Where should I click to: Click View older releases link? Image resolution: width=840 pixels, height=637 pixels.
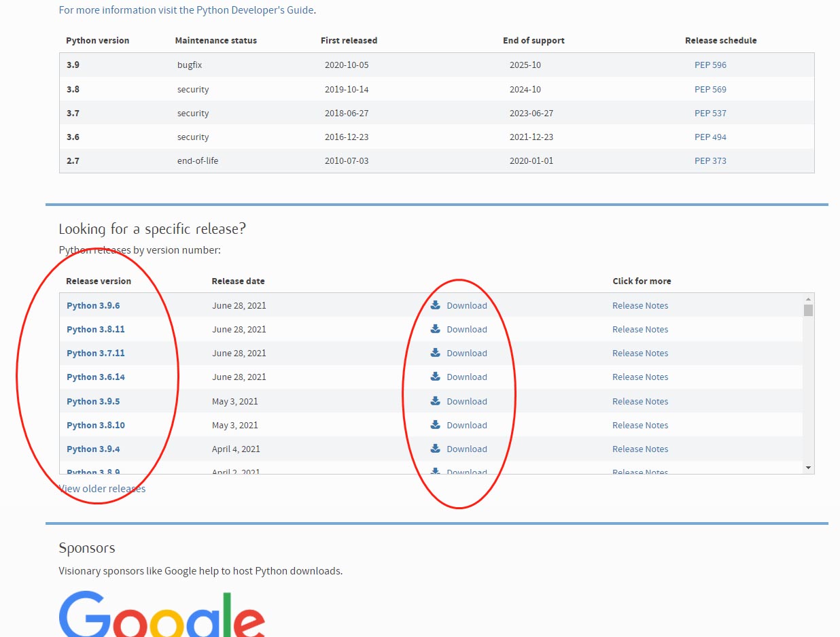pyautogui.click(x=103, y=489)
